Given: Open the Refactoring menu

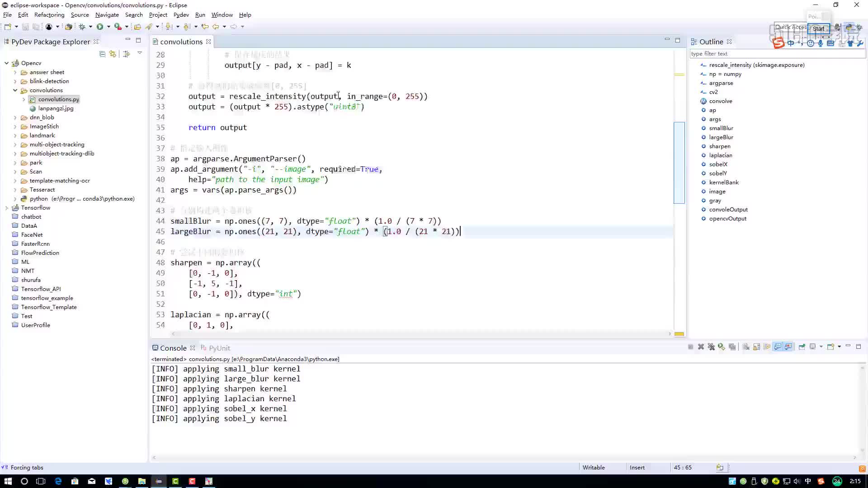Looking at the screenshot, I should [49, 15].
